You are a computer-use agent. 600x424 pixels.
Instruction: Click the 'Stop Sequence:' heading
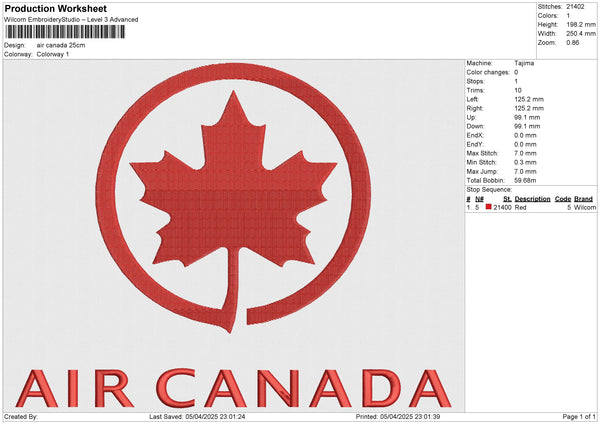(489, 189)
